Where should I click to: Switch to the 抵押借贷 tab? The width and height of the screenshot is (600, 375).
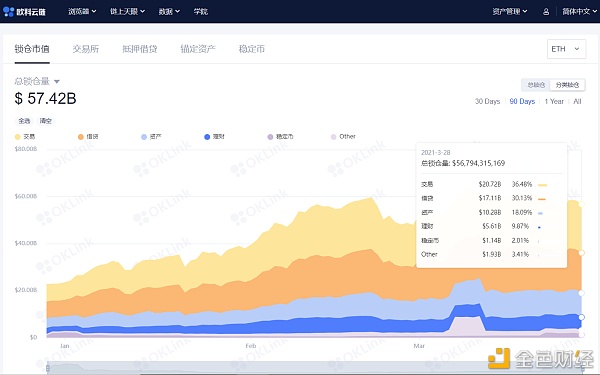pos(140,49)
